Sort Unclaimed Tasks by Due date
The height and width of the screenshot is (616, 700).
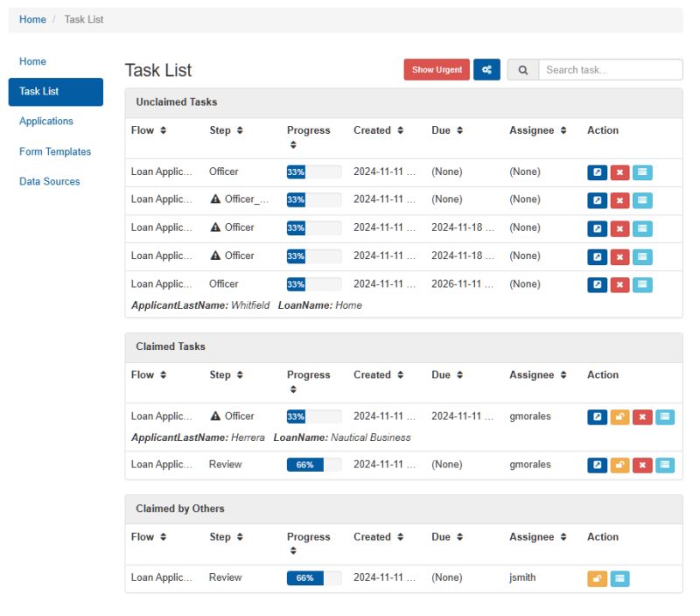click(x=459, y=130)
